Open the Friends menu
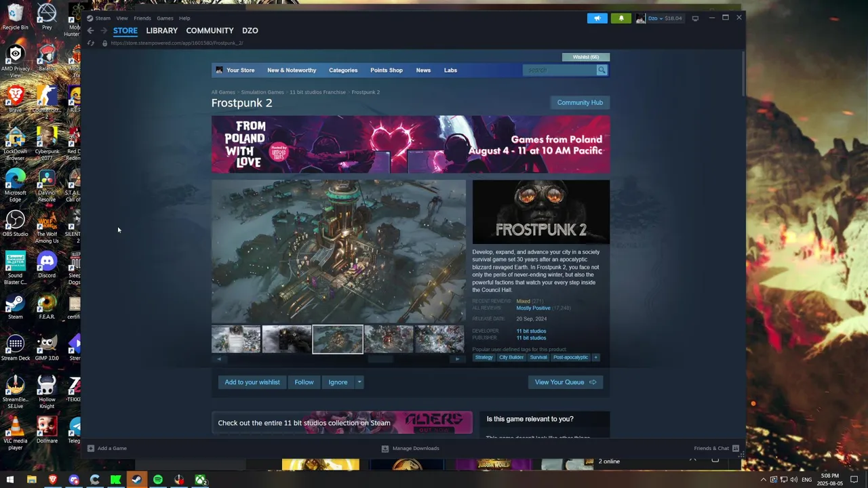 point(142,18)
